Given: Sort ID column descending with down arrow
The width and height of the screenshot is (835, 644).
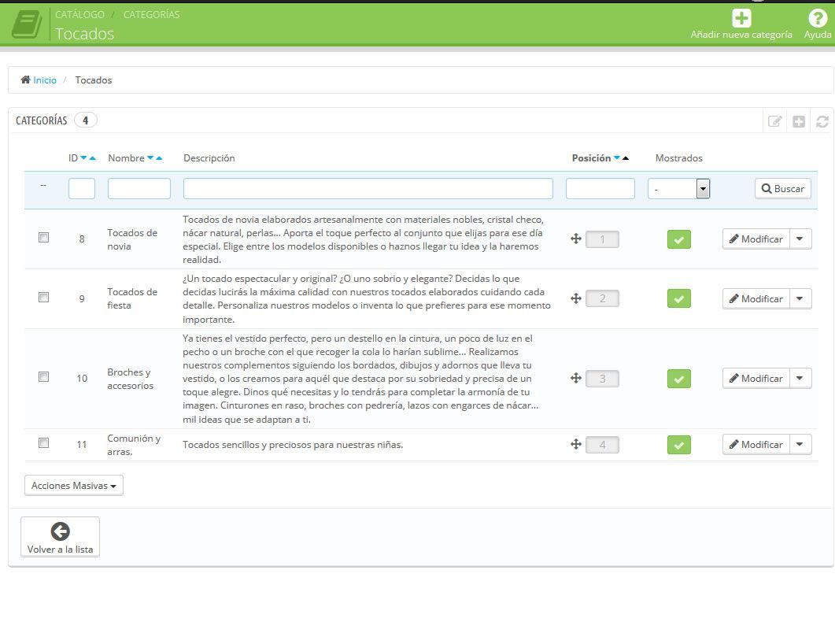Looking at the screenshot, I should click(83, 157).
